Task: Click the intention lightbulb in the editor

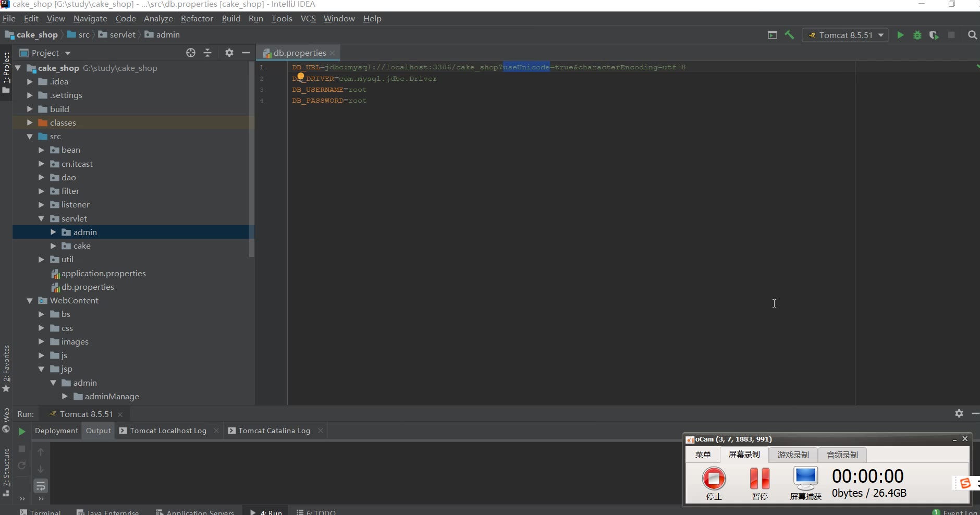Action: pyautogui.click(x=300, y=77)
